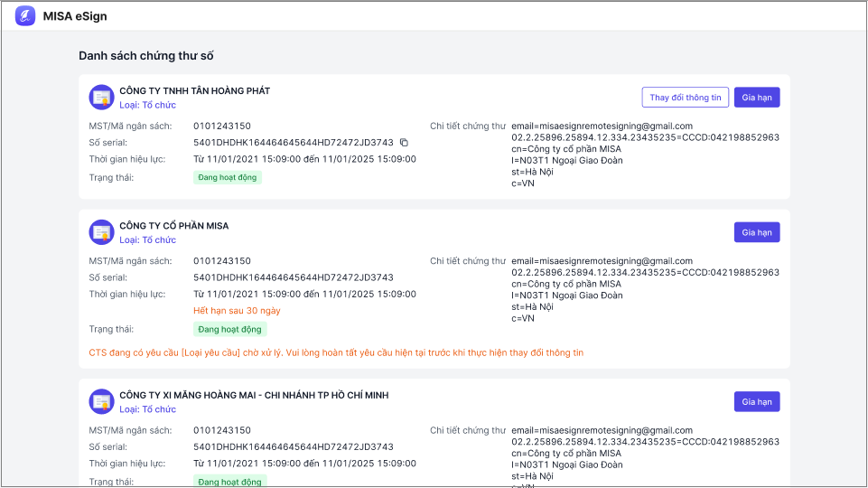The height and width of the screenshot is (488, 868).
Task: Click Gia hạn for Công ty TNHH Tân Hoàng Phát
Action: click(x=757, y=98)
